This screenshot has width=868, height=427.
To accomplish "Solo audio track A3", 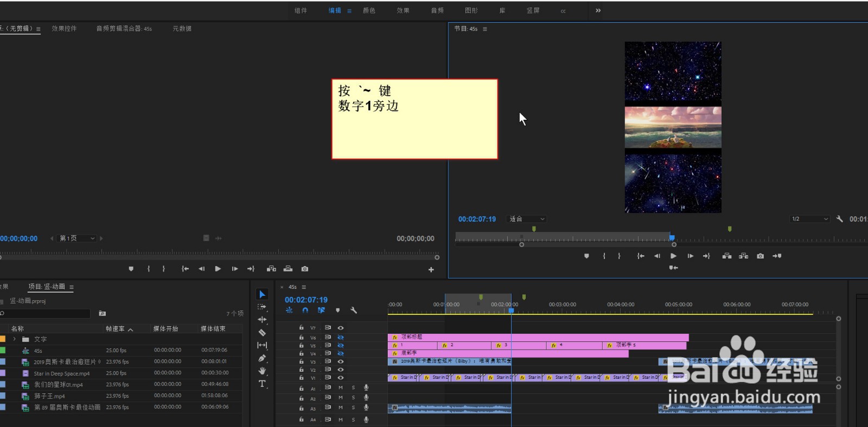I will (353, 407).
